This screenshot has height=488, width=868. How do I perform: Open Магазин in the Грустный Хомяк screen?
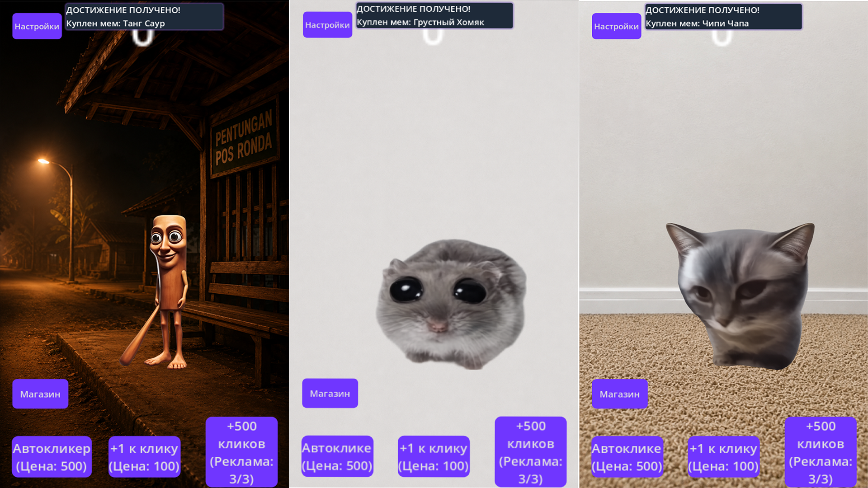coord(330,393)
